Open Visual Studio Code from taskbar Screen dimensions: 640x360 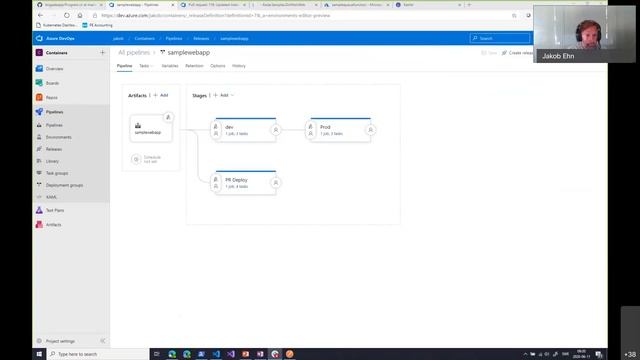(x=216, y=354)
